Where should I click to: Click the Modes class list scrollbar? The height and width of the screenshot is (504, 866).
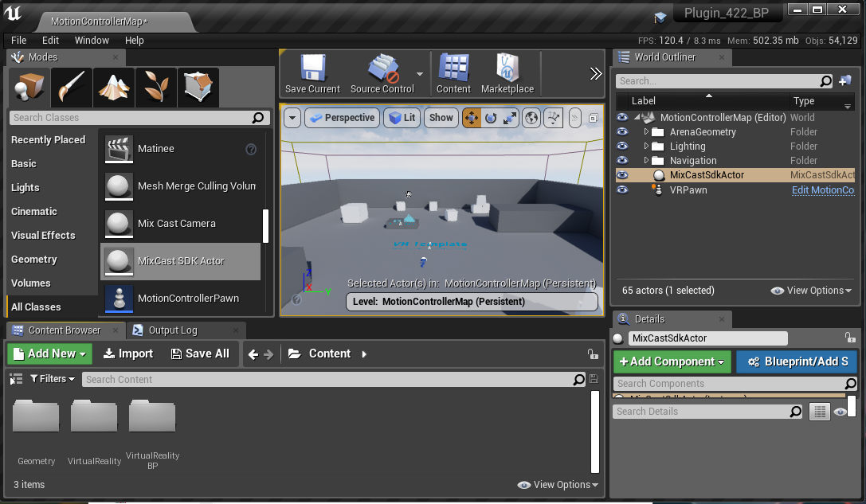click(x=265, y=226)
